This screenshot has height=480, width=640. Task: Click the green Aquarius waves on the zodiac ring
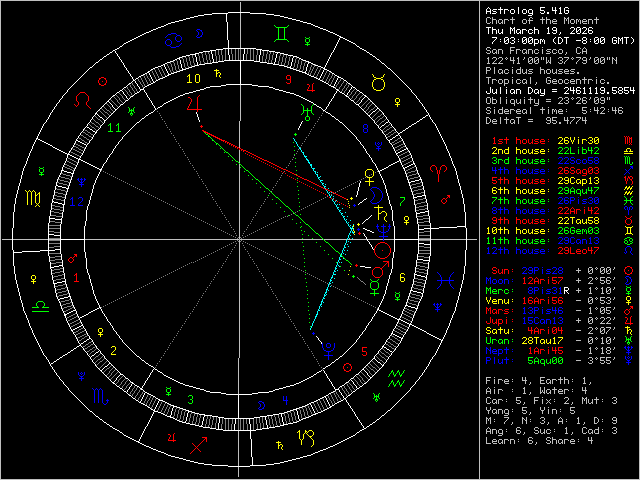click(396, 379)
